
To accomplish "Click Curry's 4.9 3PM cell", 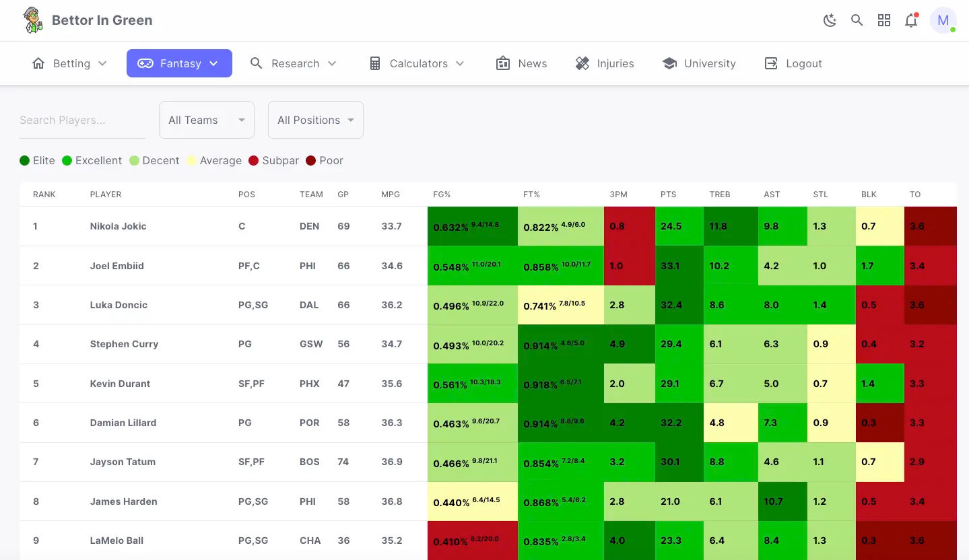I will (x=630, y=344).
